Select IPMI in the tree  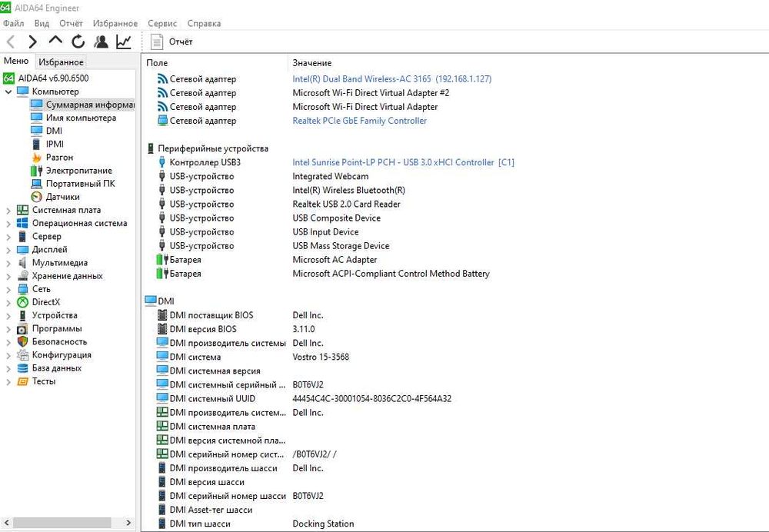pyautogui.click(x=55, y=145)
